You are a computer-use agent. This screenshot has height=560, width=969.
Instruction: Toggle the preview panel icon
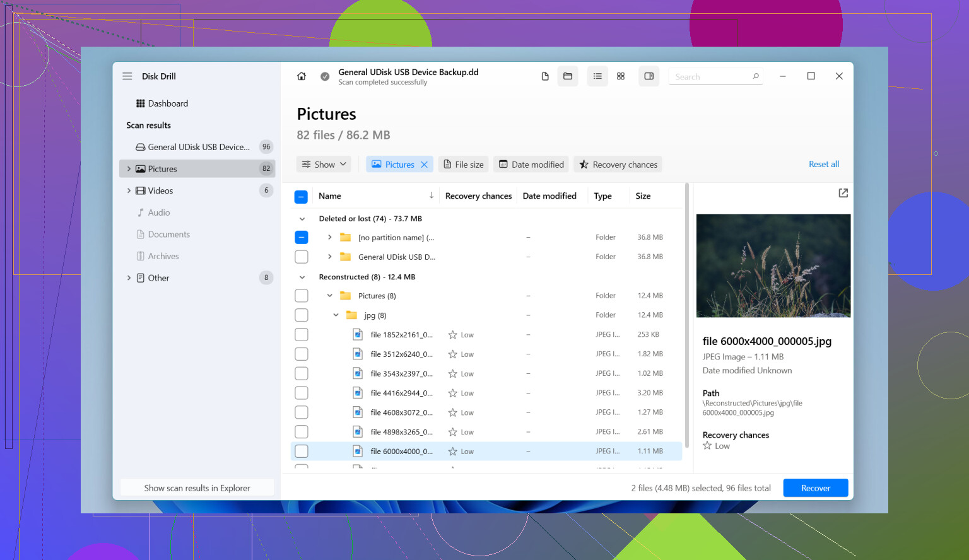649,76
